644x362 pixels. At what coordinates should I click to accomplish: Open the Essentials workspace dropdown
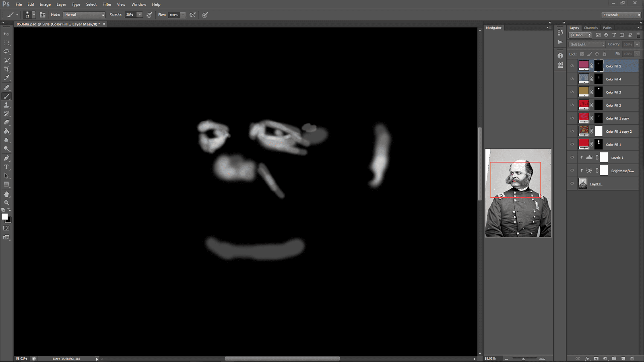tap(621, 15)
